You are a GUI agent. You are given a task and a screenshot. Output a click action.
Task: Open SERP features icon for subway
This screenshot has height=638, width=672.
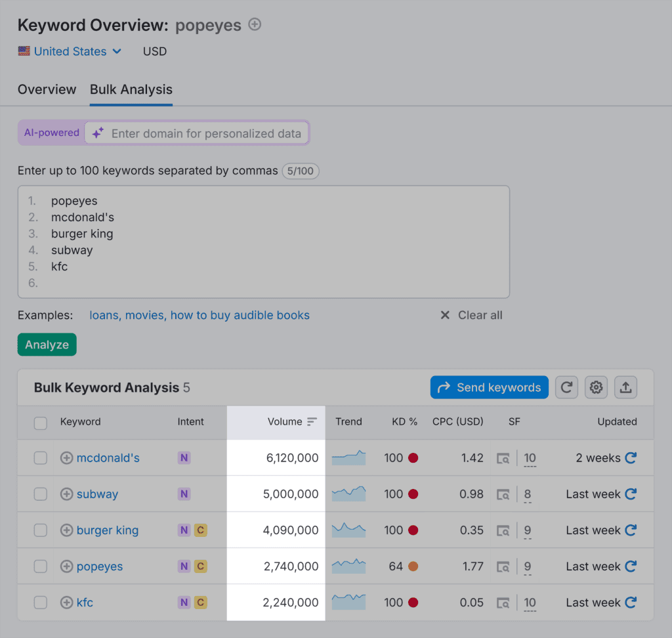coord(503,494)
